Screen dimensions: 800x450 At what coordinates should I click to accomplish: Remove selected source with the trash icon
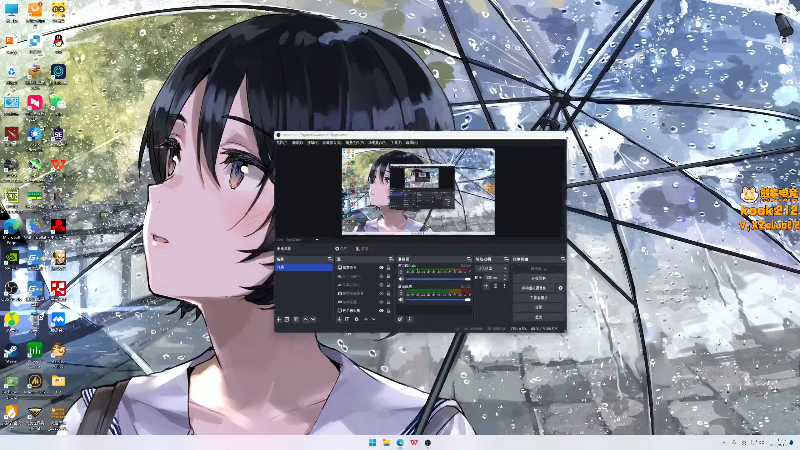(x=347, y=319)
